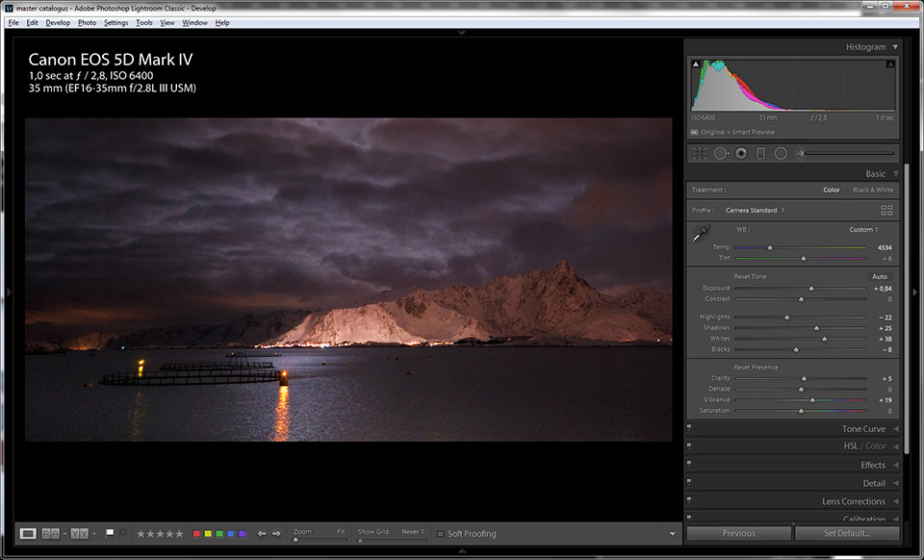Collapse the Histogram panel
The width and height of the screenshot is (924, 560).
[x=895, y=47]
